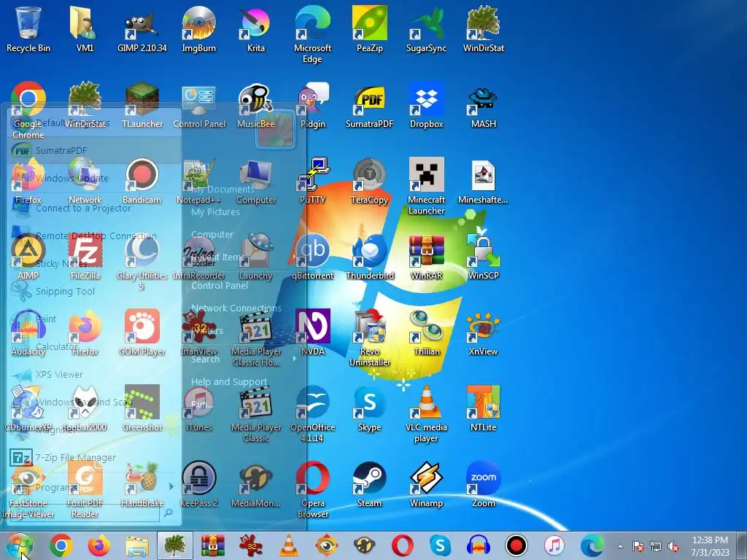Show hidden system tray icons arrow

tap(620, 546)
